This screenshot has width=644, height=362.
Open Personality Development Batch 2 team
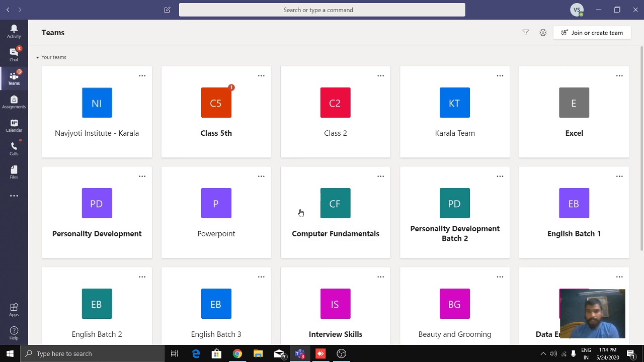pos(455,212)
